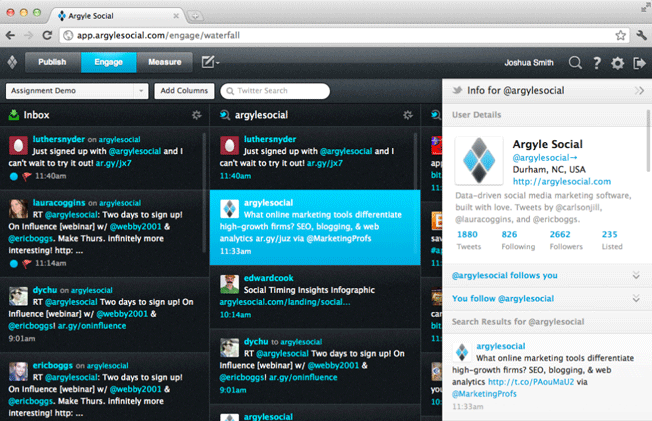652x421 pixels.
Task: Reload the page with the refresh icon
Action: (x=47, y=35)
